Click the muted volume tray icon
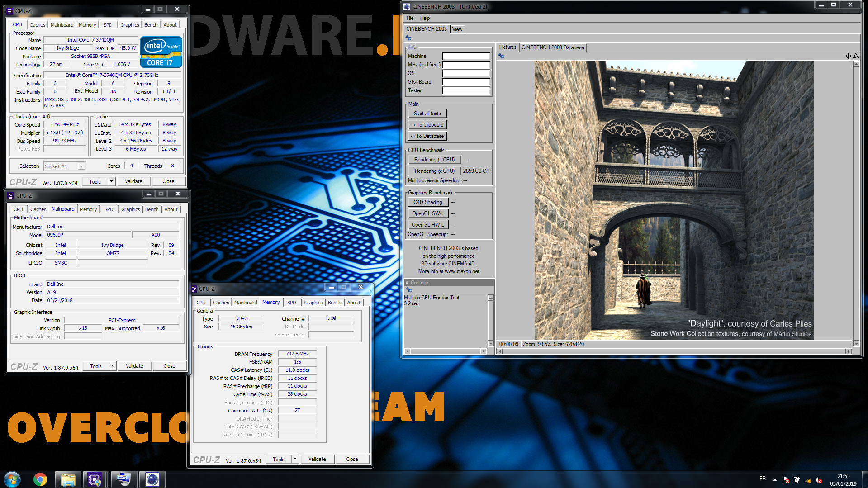The image size is (868, 488). (x=819, y=480)
